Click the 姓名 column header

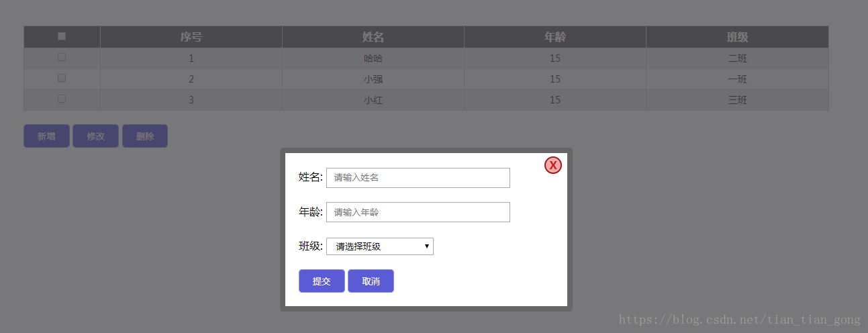pyautogui.click(x=373, y=37)
